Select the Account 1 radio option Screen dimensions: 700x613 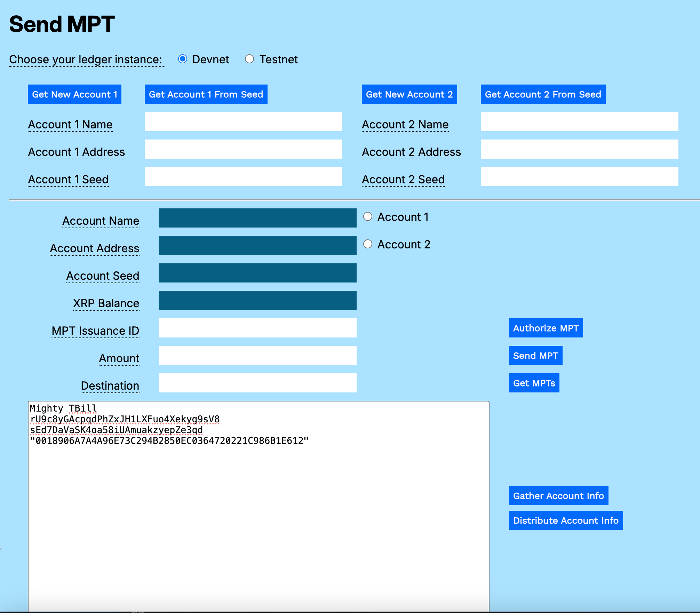tap(368, 216)
